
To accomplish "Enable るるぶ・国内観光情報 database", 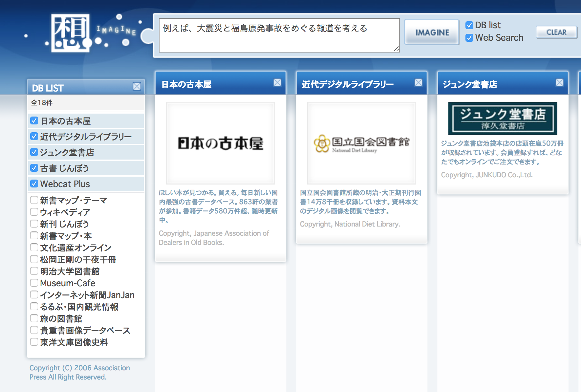I will coord(34,306).
